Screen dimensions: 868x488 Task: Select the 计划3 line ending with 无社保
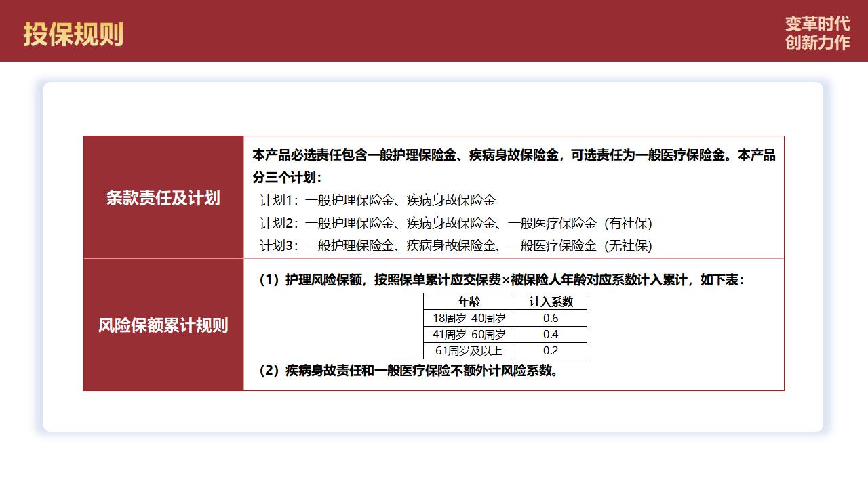tap(455, 246)
